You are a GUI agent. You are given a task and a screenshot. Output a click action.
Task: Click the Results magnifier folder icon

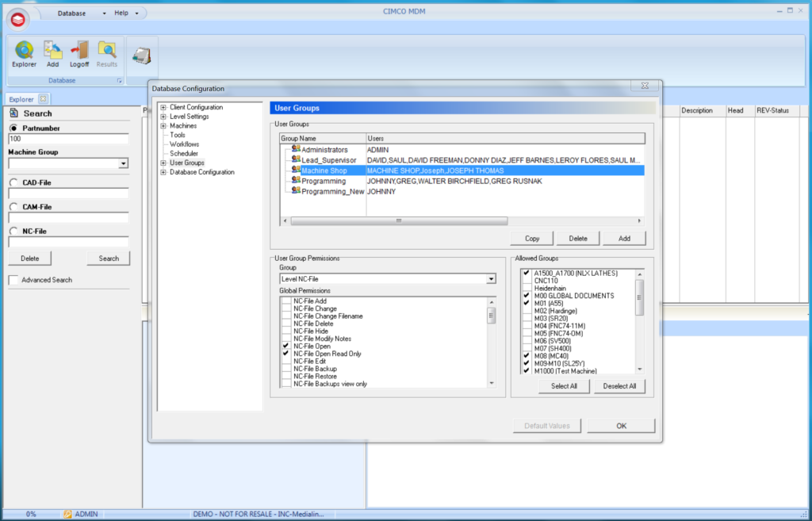pos(107,50)
